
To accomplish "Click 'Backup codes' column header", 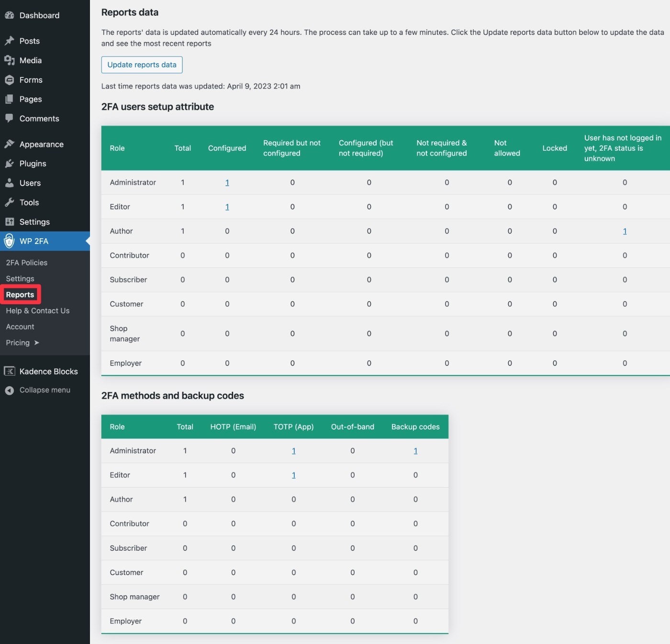I will [415, 427].
